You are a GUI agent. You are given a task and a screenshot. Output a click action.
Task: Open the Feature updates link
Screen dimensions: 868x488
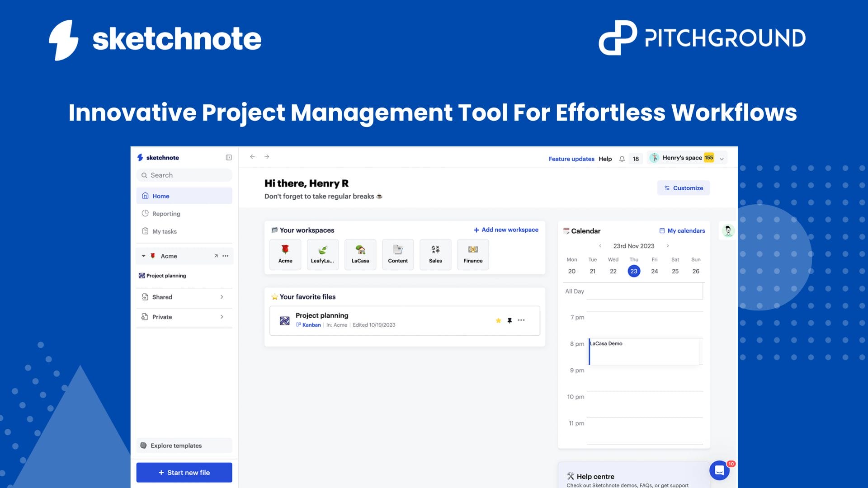(571, 159)
